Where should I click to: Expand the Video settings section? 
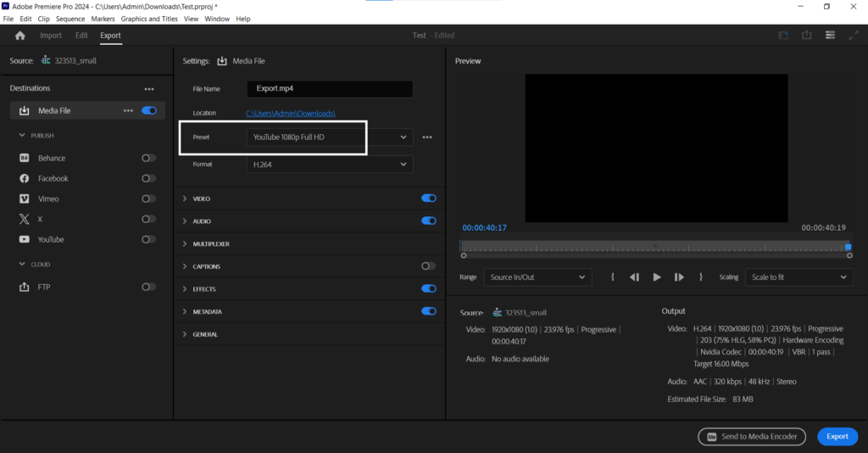click(x=201, y=199)
